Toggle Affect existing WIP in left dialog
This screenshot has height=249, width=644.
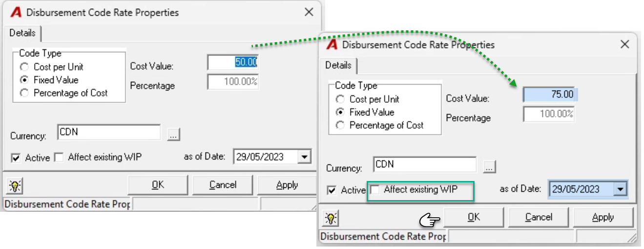point(59,158)
